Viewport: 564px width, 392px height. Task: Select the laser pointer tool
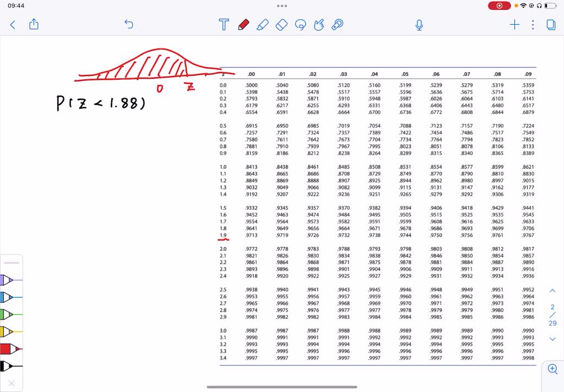click(x=337, y=25)
